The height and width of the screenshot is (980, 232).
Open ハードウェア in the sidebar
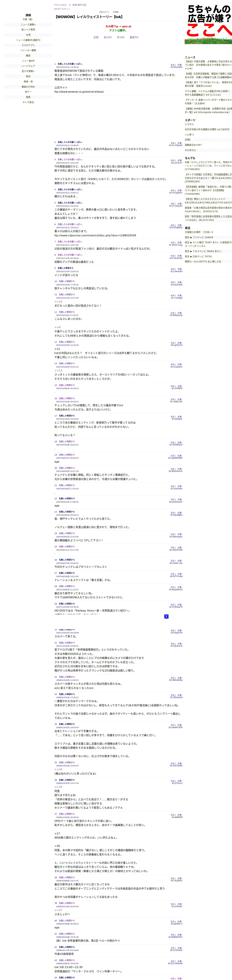click(28, 66)
